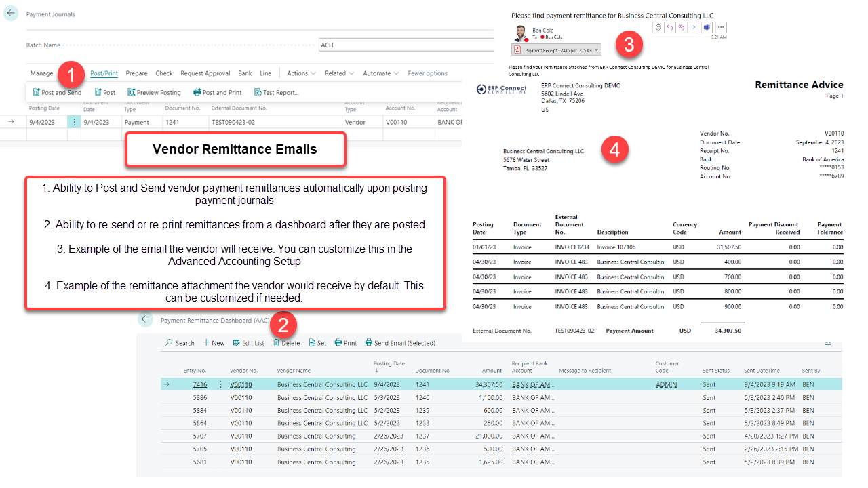
Task: Click Send Email (Selected)
Action: (400, 343)
